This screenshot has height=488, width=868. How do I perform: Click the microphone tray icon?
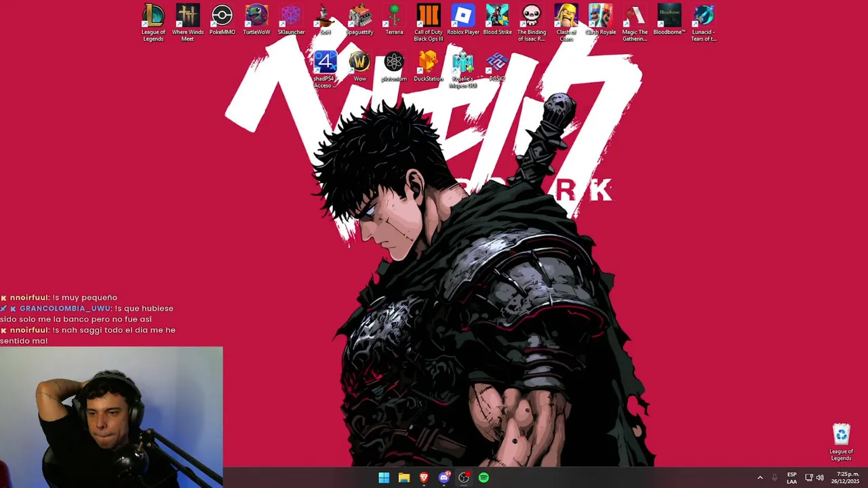tap(774, 478)
